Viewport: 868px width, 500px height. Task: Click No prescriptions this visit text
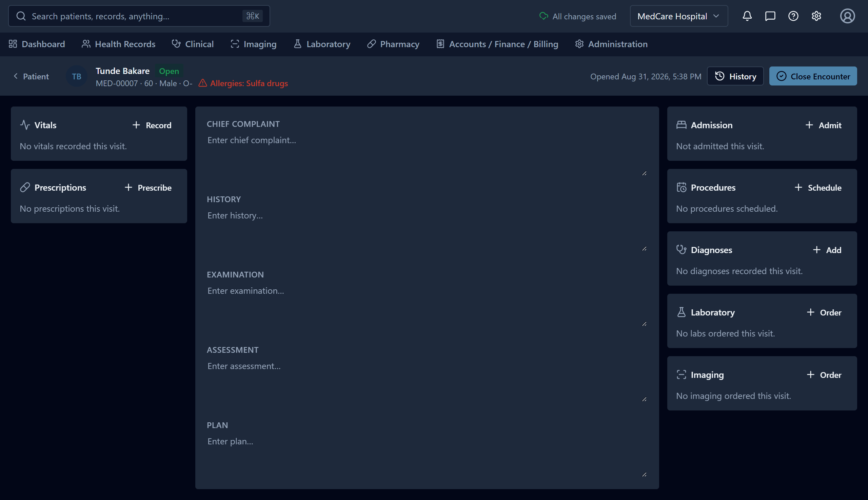pyautogui.click(x=70, y=209)
